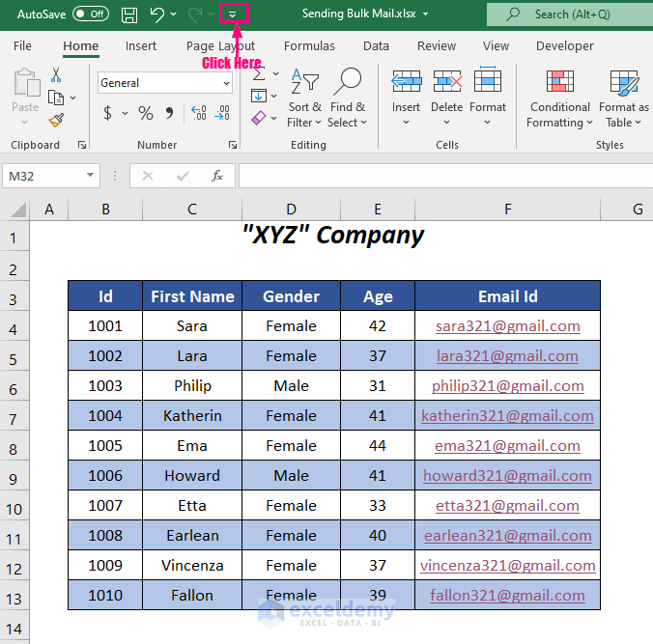Screen dimensions: 653x644
Task: Click the Cancel X in formula bar
Action: [148, 176]
